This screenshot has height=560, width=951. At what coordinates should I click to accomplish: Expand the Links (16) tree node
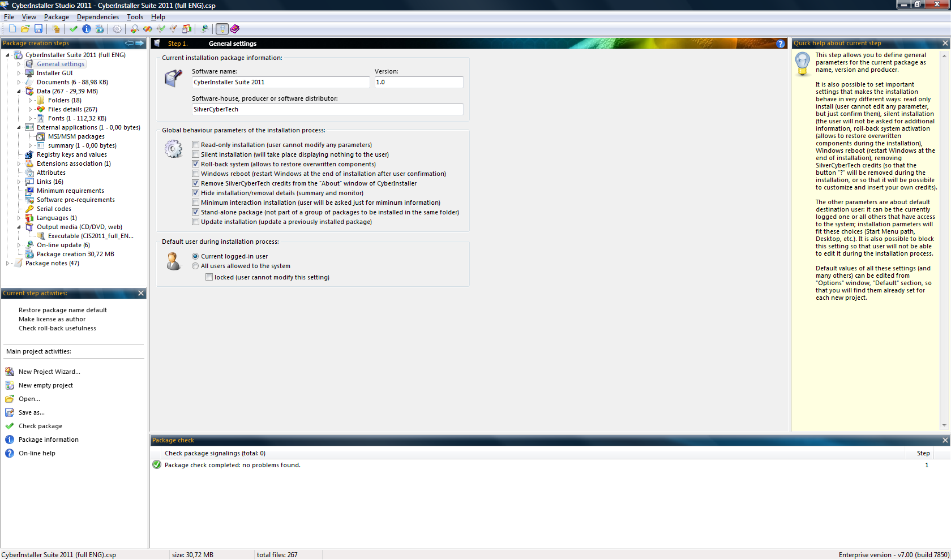coord(19,182)
